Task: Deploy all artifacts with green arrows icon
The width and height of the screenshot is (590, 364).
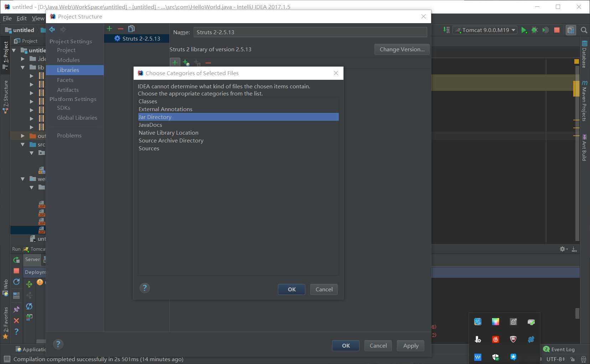Action: 29,284
